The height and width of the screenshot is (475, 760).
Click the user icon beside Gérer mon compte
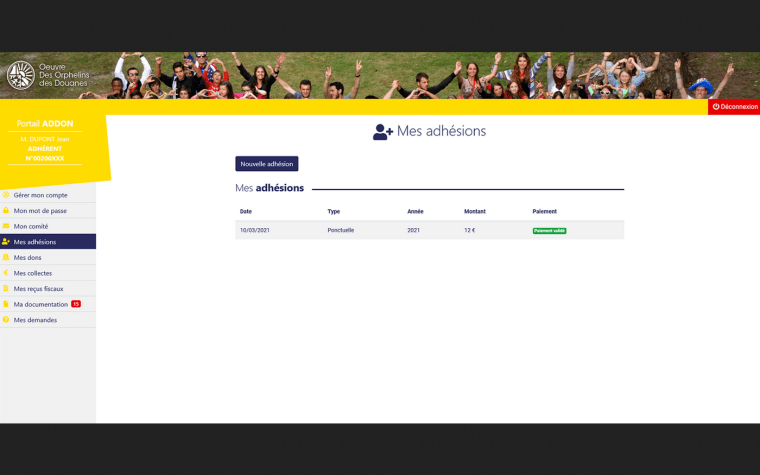point(6,195)
